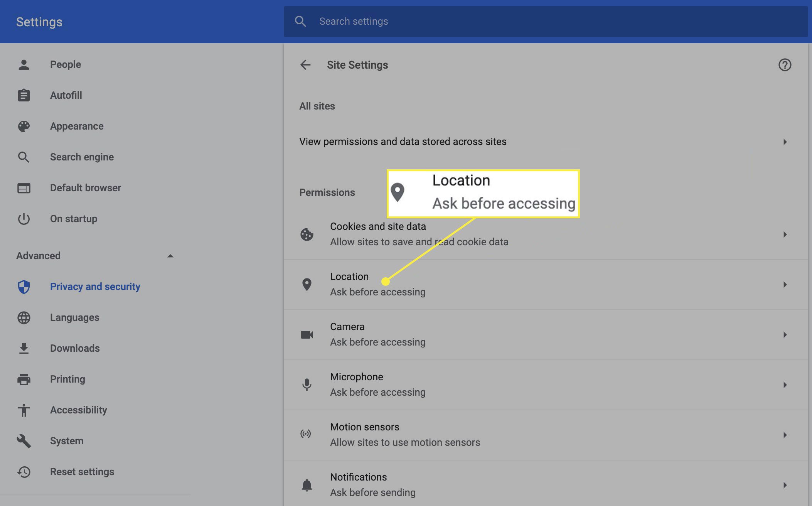Click the back arrow in Site Settings

[x=305, y=65]
